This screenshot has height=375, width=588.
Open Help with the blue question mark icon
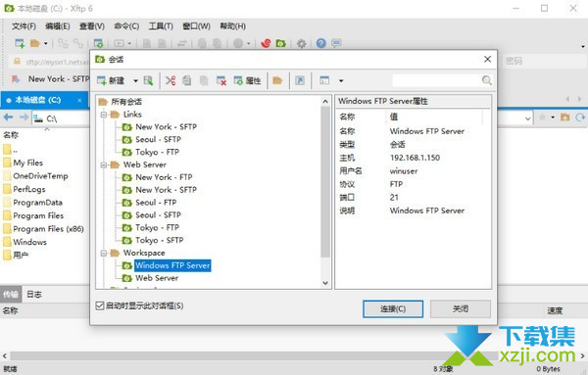(320, 43)
